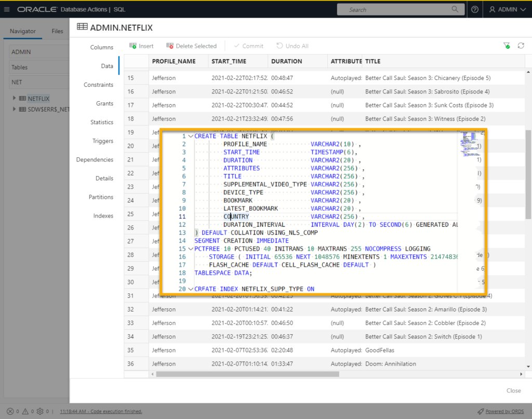
Task: Click the Undo All button
Action: point(292,46)
